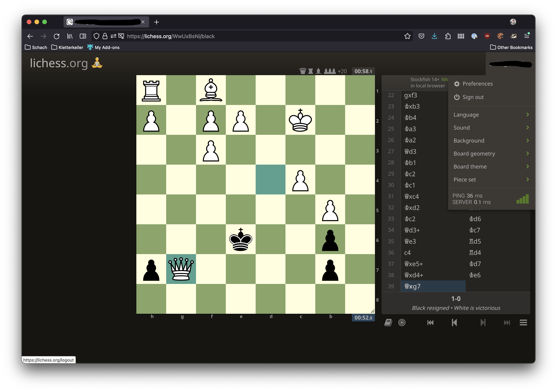Click the meditating zen icon beside logo
This screenshot has height=392, width=557.
pyautogui.click(x=97, y=63)
